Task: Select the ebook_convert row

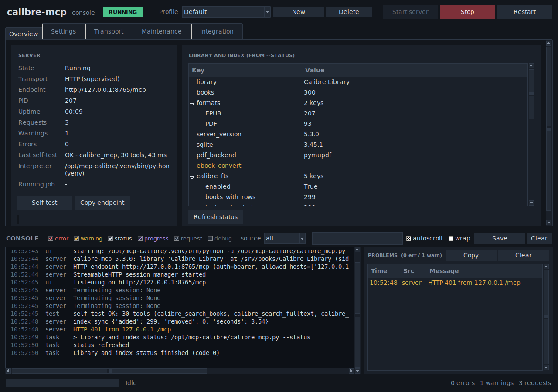Action: pyautogui.click(x=358, y=166)
